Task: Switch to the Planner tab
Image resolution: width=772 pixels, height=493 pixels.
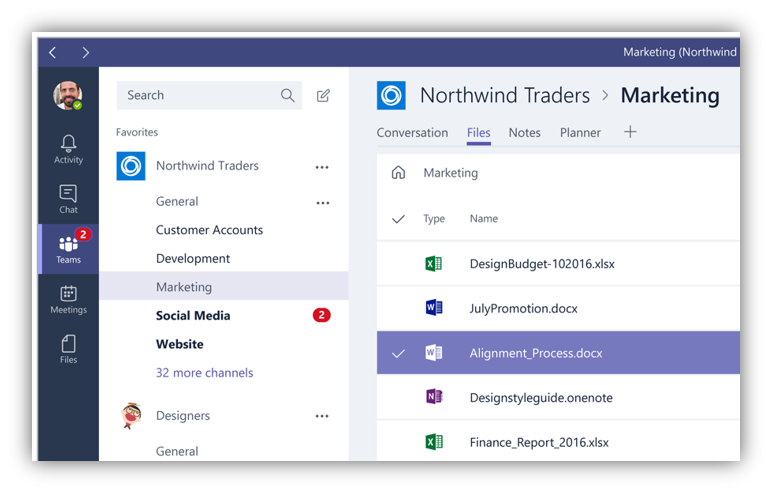Action: pos(580,133)
